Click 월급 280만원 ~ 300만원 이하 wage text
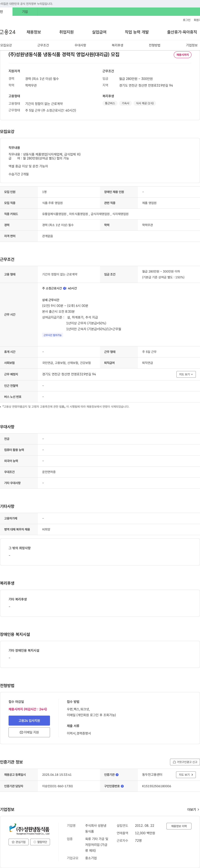200x868 pixels. pyautogui.click(x=161, y=271)
